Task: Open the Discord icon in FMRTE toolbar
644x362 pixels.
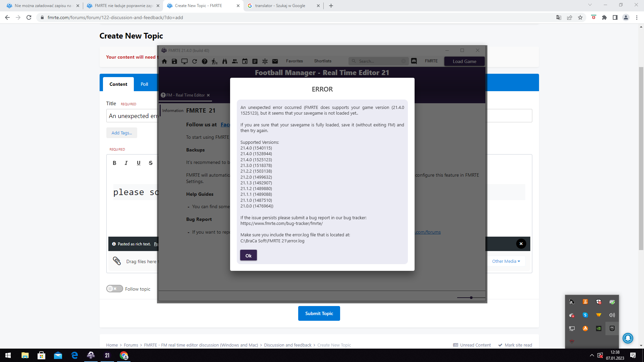Action: coord(414,61)
